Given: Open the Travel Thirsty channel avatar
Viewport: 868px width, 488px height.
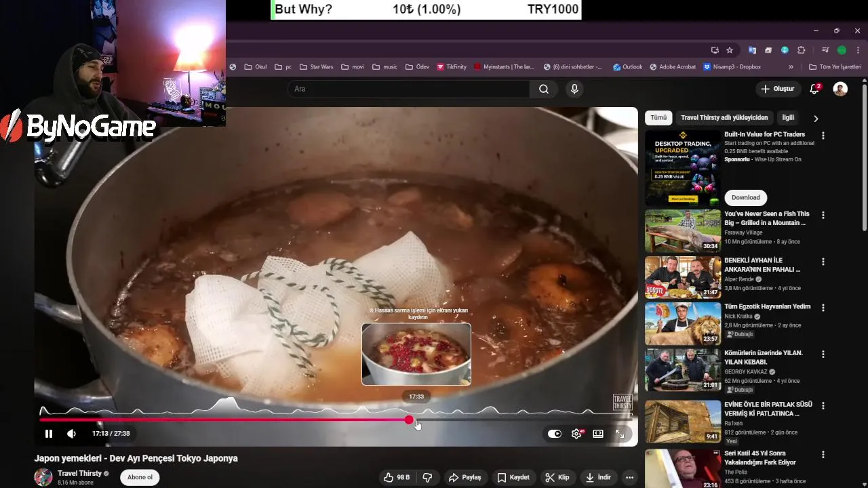Looking at the screenshot, I should click(x=43, y=477).
